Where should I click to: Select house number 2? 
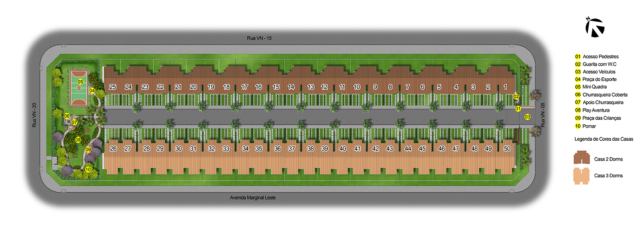[x=488, y=87]
